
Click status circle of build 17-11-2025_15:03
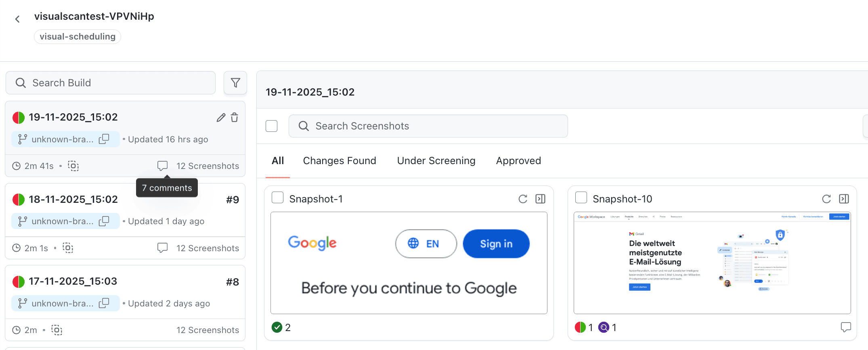(x=19, y=281)
